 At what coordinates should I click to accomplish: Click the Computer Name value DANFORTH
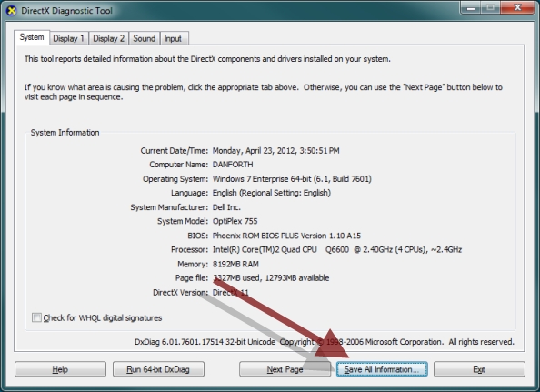point(233,165)
